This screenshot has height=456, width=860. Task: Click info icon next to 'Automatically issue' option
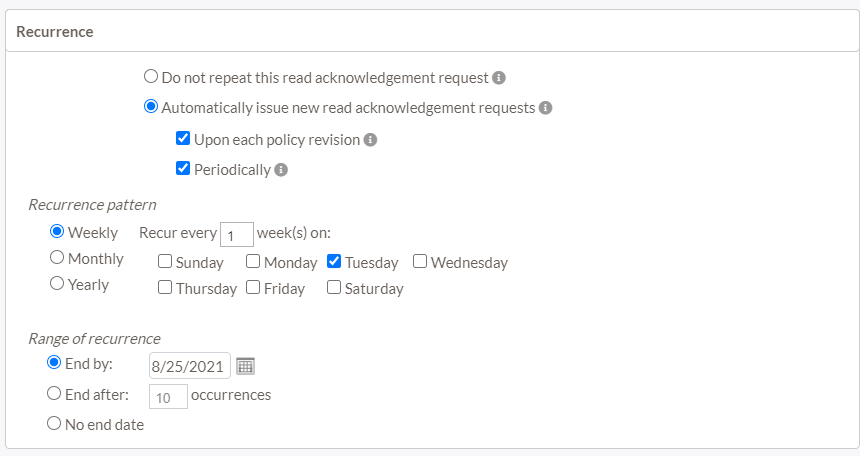546,108
